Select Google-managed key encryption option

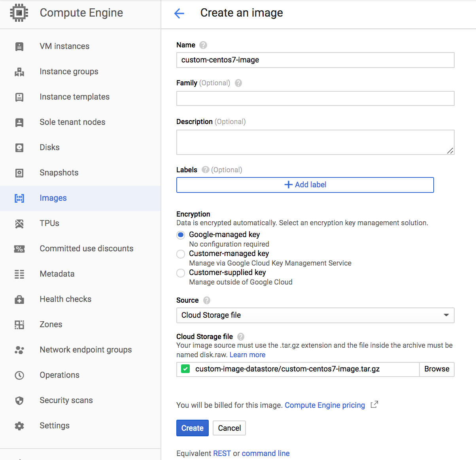181,235
